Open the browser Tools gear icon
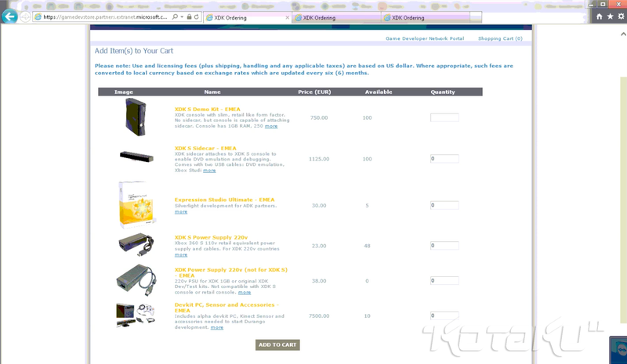 (621, 16)
